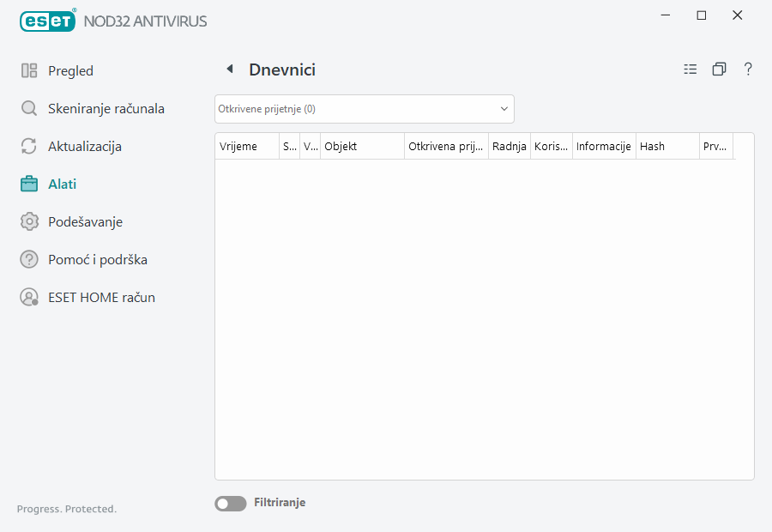Select the Informacije column header
Image resolution: width=772 pixels, height=532 pixels.
pyautogui.click(x=603, y=146)
